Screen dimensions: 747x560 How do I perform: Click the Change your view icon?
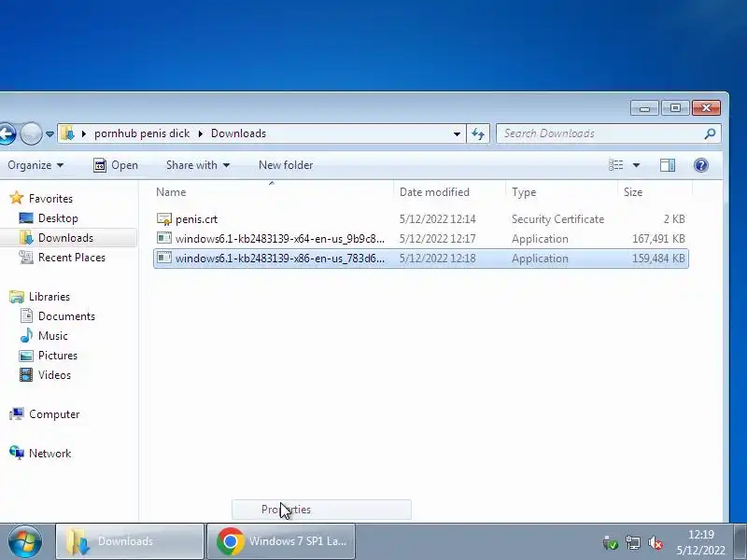pos(615,165)
